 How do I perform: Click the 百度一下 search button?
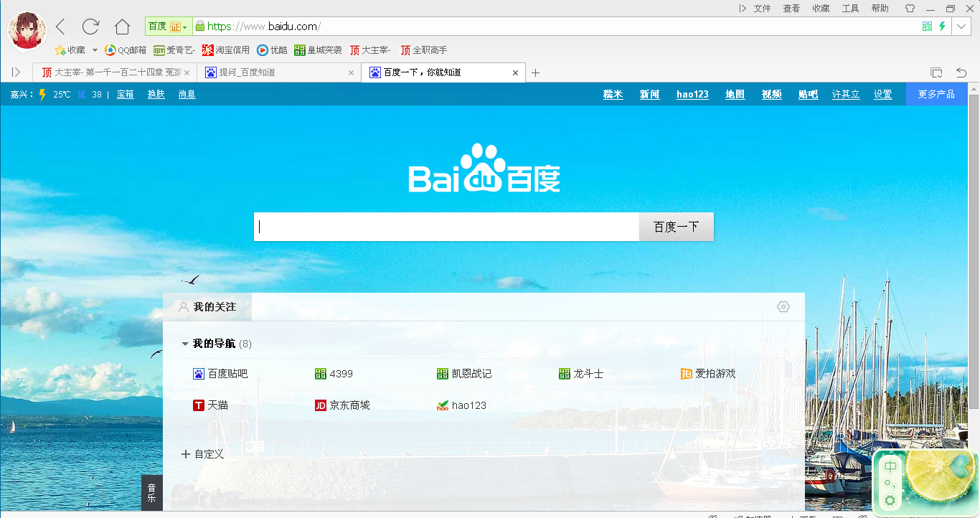point(676,227)
